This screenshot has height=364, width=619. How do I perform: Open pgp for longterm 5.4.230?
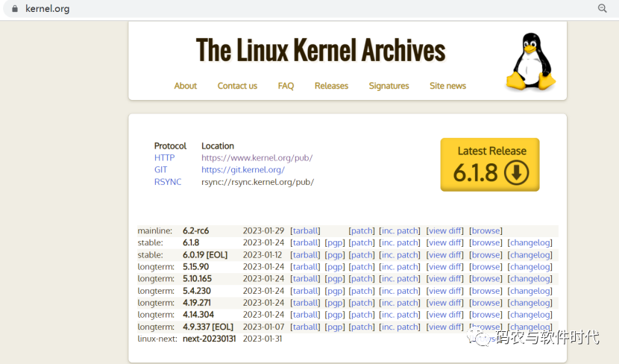point(335,291)
